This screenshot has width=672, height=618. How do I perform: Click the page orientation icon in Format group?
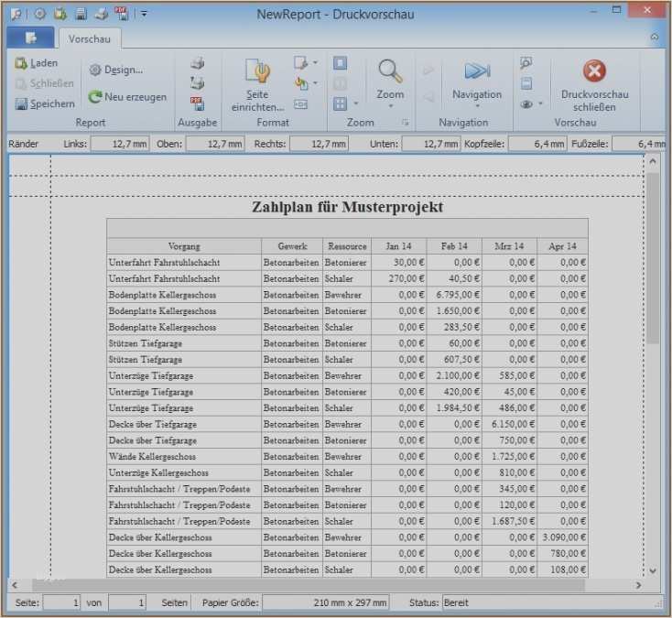click(x=301, y=63)
